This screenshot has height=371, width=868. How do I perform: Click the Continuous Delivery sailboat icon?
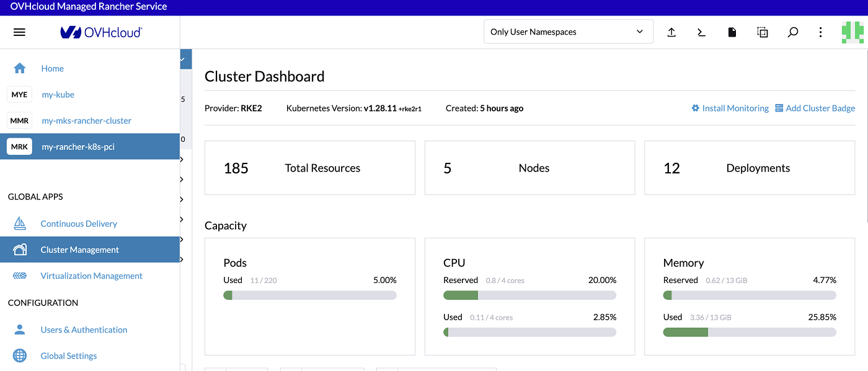pyautogui.click(x=19, y=223)
